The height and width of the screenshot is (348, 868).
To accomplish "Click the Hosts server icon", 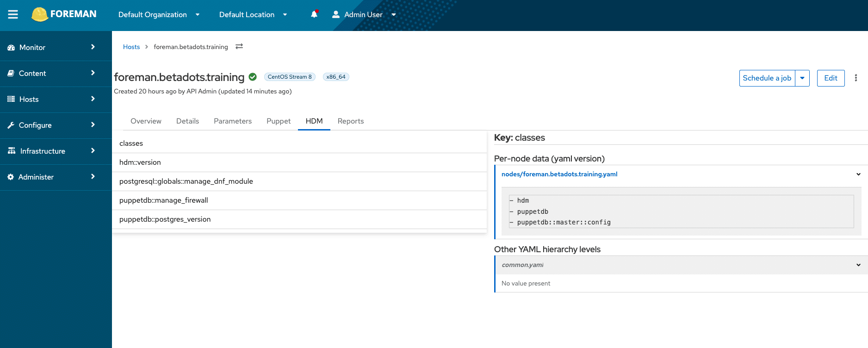I will [x=11, y=99].
